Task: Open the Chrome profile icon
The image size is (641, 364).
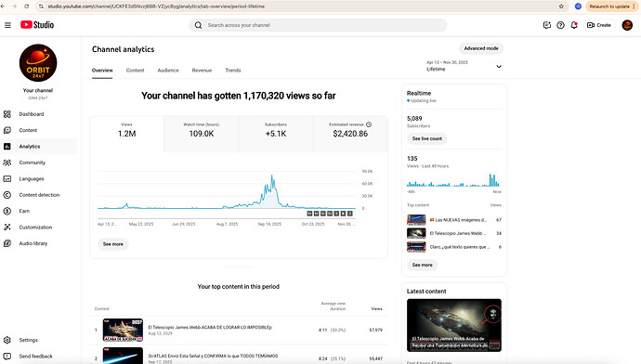Action: point(578,6)
